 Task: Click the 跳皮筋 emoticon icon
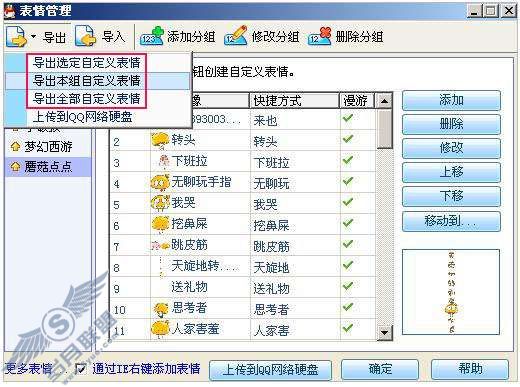[x=160, y=246]
